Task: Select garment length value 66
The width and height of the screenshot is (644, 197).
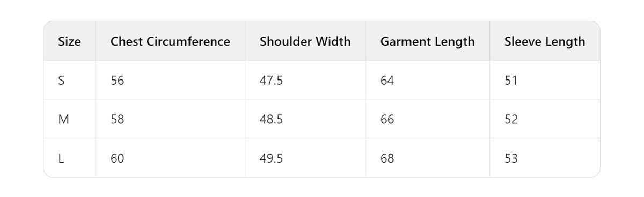Action: click(x=387, y=120)
